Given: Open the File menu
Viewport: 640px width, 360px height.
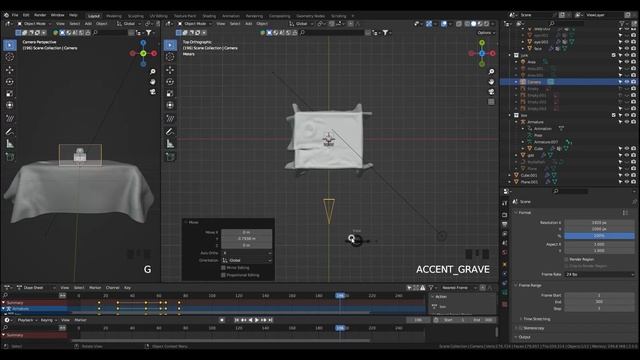Looking at the screenshot, I should (x=15, y=15).
